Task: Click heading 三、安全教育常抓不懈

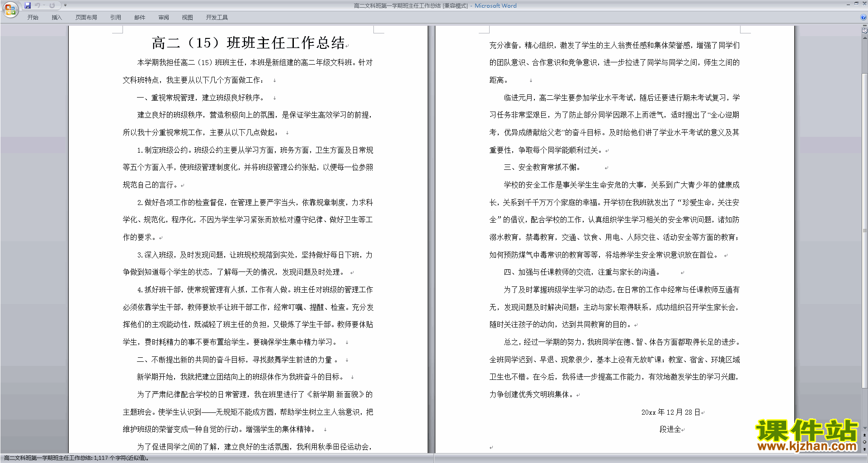Action: (x=542, y=167)
